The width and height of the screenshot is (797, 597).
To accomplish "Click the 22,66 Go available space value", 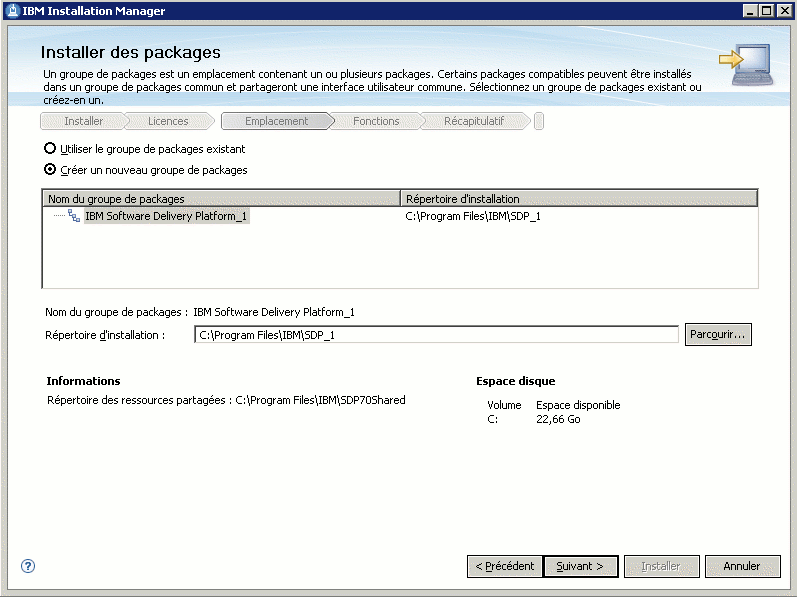I will click(558, 419).
